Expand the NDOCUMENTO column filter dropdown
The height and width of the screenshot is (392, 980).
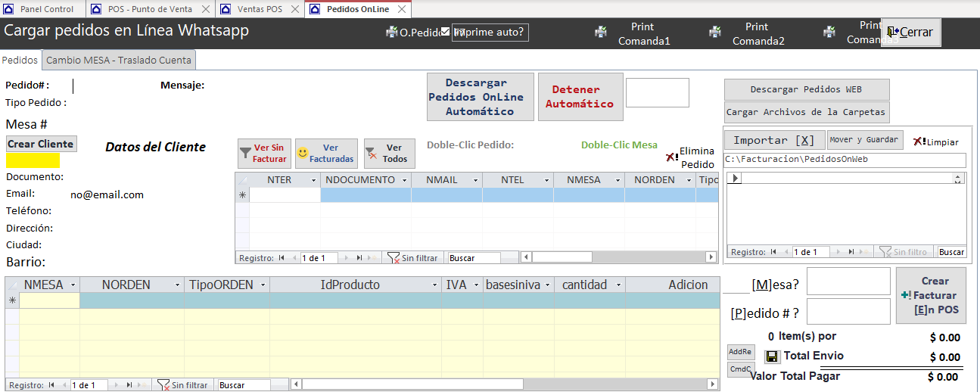[x=404, y=180]
